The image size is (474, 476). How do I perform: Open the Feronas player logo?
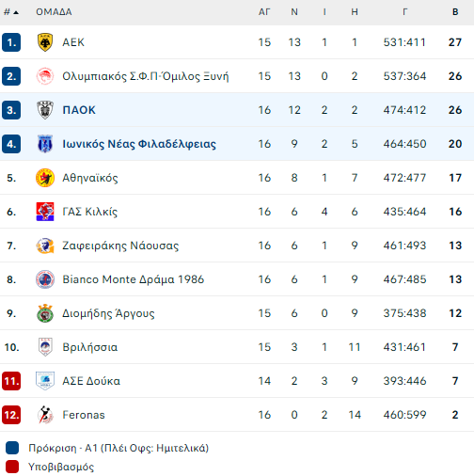point(45,415)
